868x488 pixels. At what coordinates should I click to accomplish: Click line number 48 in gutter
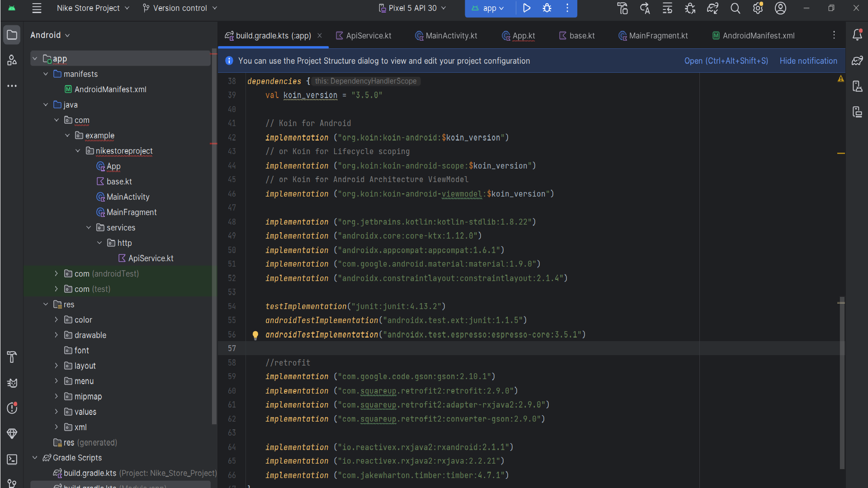click(x=232, y=222)
